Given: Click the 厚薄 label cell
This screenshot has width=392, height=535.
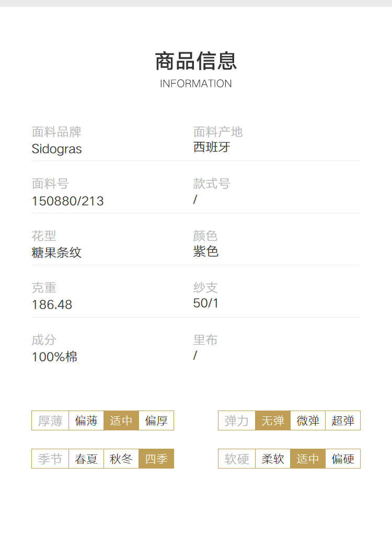Looking at the screenshot, I should tap(50, 420).
